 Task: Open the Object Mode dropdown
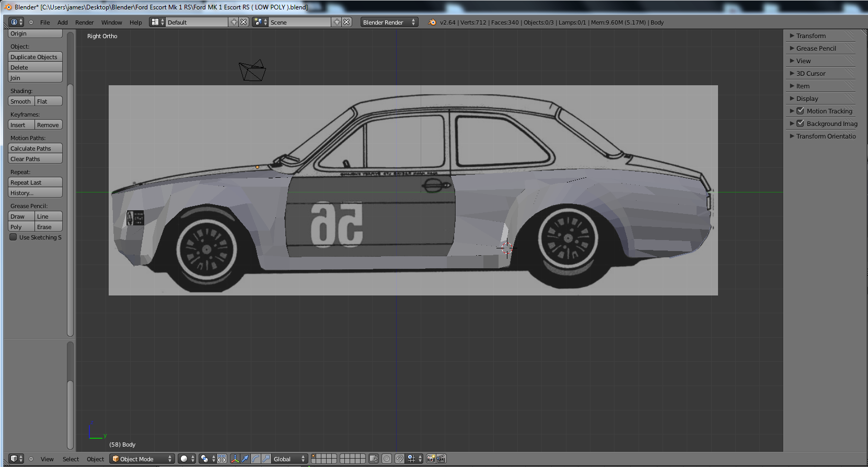coord(142,459)
